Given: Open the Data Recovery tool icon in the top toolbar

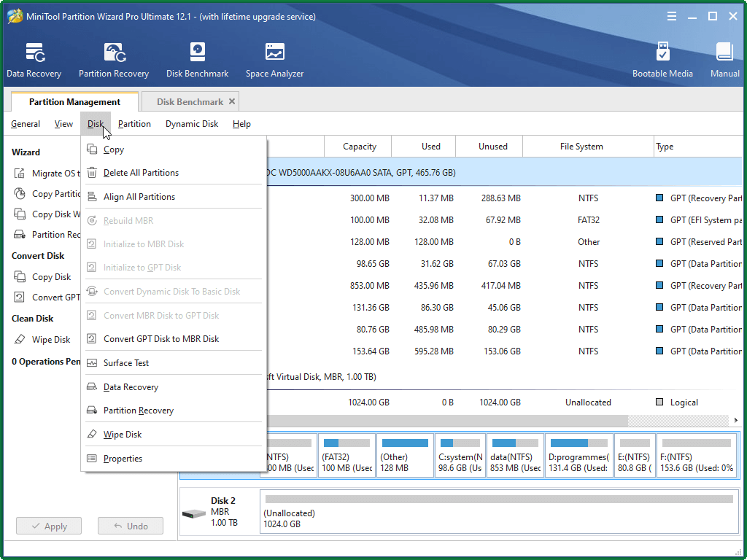Looking at the screenshot, I should click(34, 52).
